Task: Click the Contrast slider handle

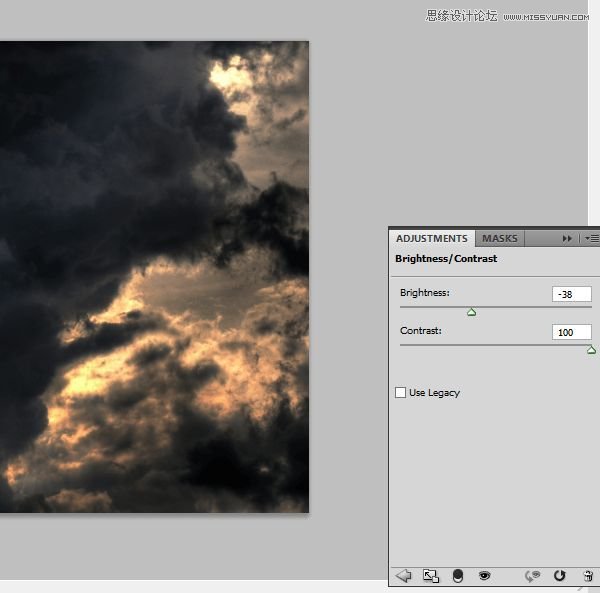Action: click(591, 350)
